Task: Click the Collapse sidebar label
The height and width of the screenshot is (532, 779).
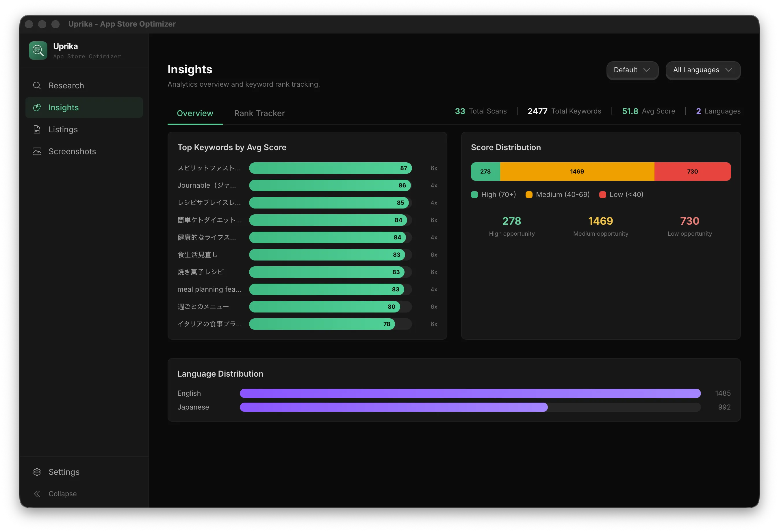Action: coord(63,494)
